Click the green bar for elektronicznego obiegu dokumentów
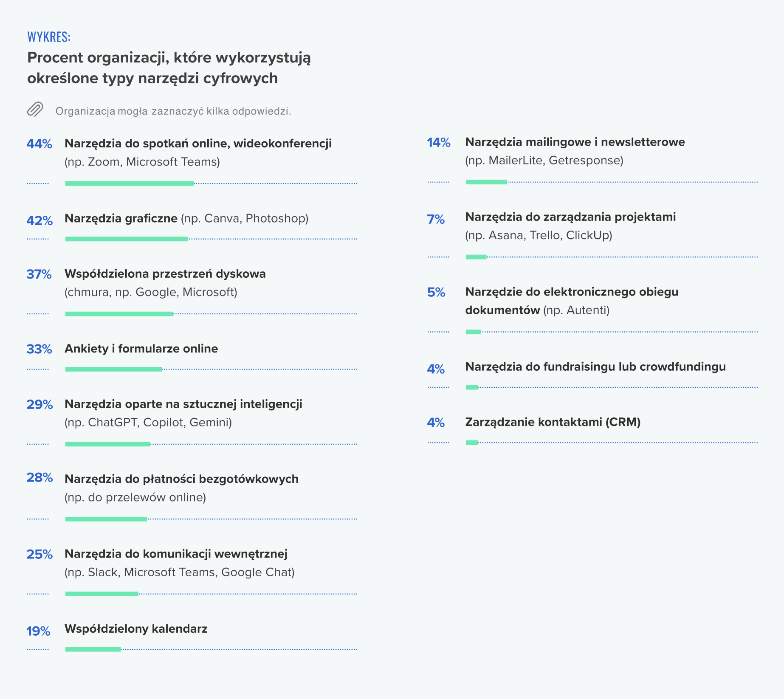The width and height of the screenshot is (784, 699). pos(473,332)
